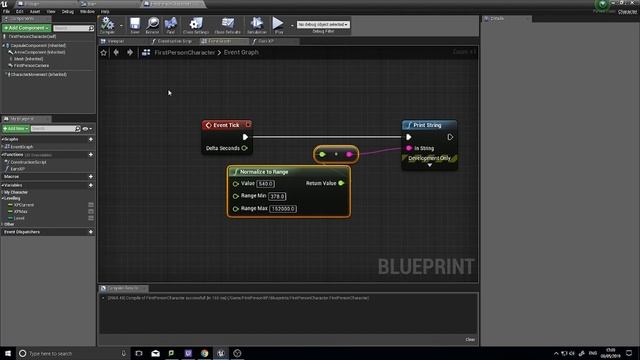The width and height of the screenshot is (640, 360).
Task: Click the Add New dropdown in My Blueprint
Action: (x=16, y=129)
